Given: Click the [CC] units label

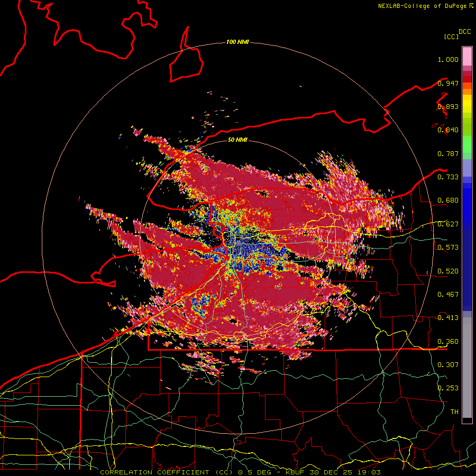Looking at the screenshot, I should (451, 36).
